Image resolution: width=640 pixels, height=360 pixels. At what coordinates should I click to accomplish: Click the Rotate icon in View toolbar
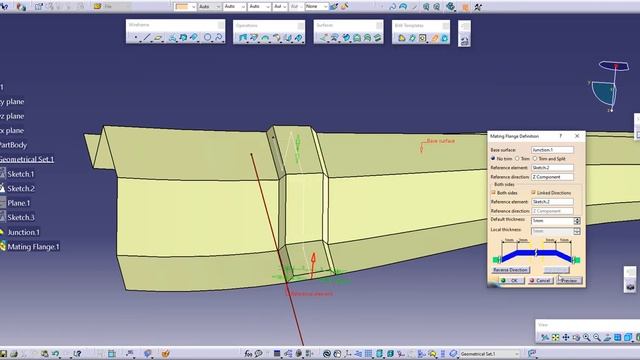[576, 338]
